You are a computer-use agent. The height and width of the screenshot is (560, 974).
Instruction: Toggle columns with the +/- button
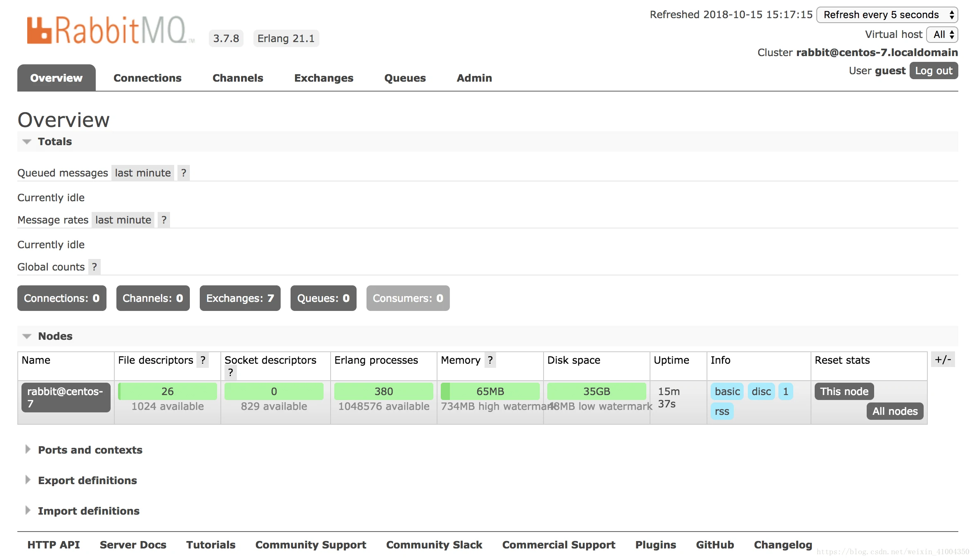pos(943,359)
